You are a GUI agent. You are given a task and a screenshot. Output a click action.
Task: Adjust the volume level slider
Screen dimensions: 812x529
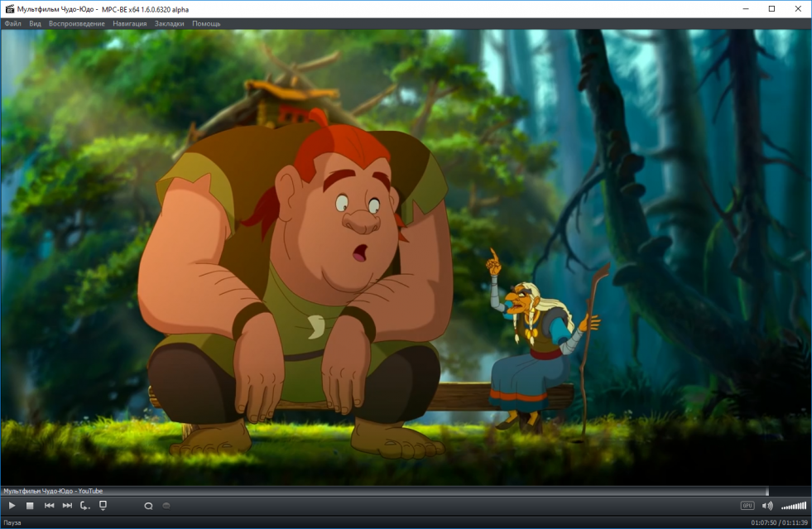pyautogui.click(x=793, y=505)
